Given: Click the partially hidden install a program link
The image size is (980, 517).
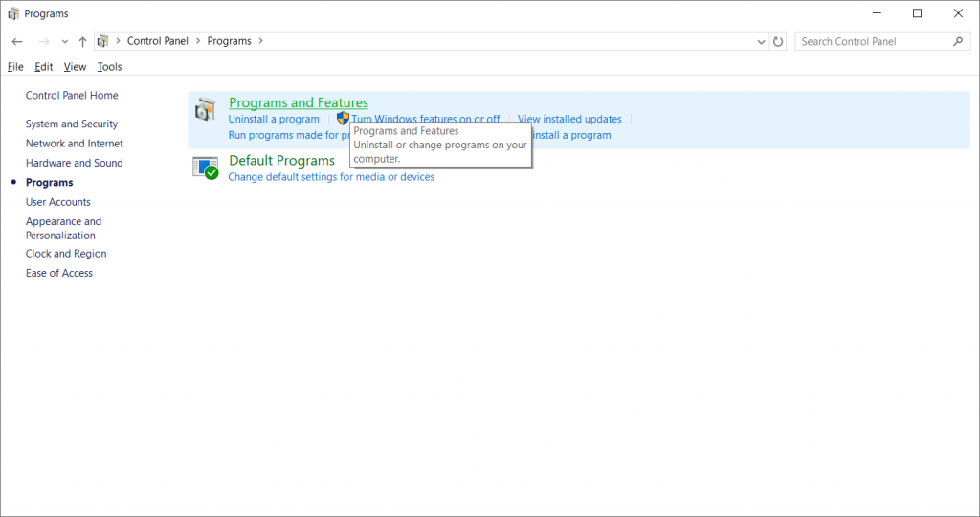Looking at the screenshot, I should 571,135.
